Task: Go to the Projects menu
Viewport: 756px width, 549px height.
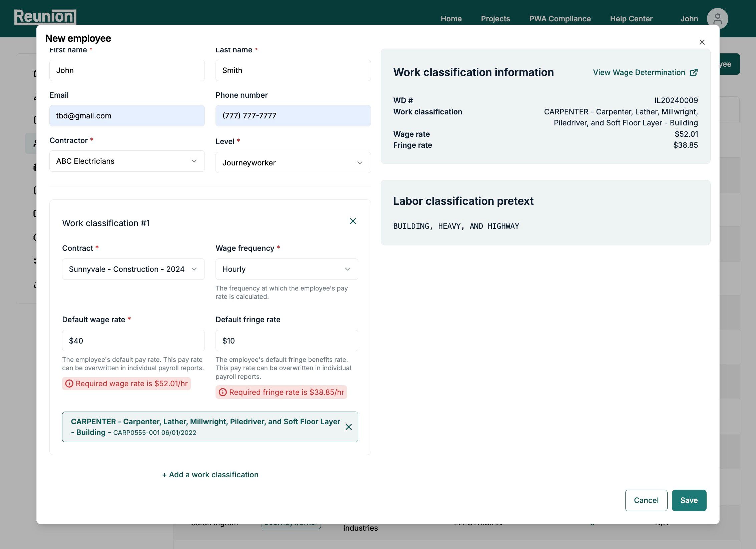Action: [495, 19]
